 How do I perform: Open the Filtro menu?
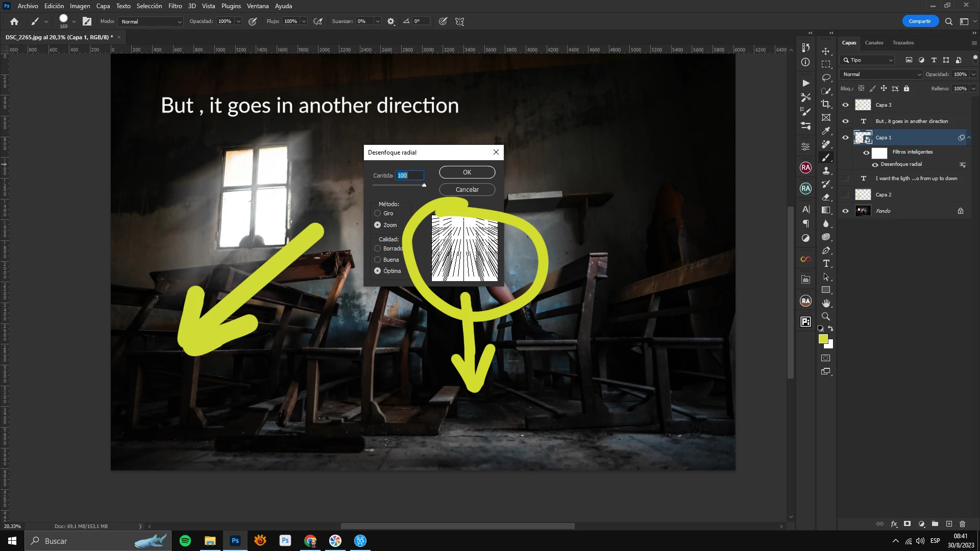(x=175, y=6)
